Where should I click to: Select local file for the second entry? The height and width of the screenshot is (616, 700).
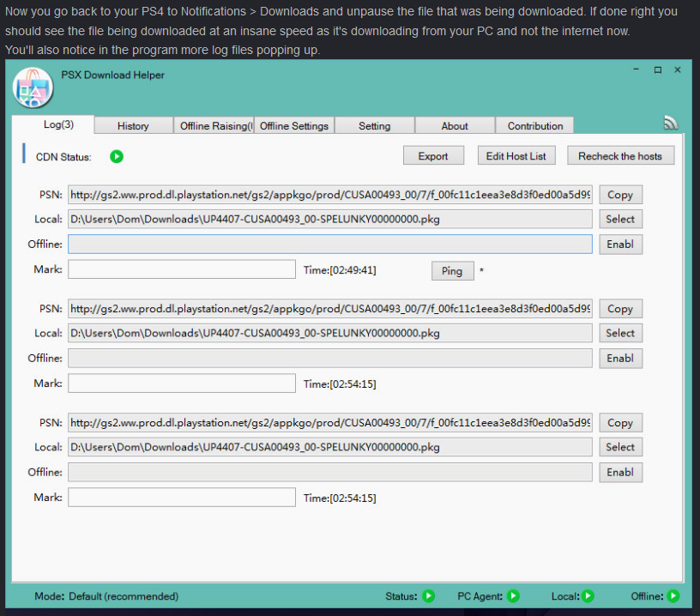619,334
